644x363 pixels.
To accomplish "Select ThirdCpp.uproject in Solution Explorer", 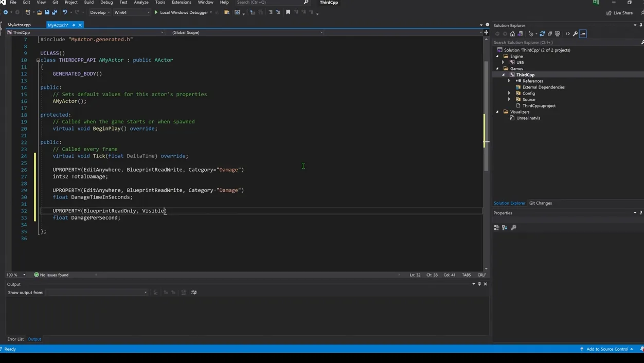I will (x=539, y=106).
